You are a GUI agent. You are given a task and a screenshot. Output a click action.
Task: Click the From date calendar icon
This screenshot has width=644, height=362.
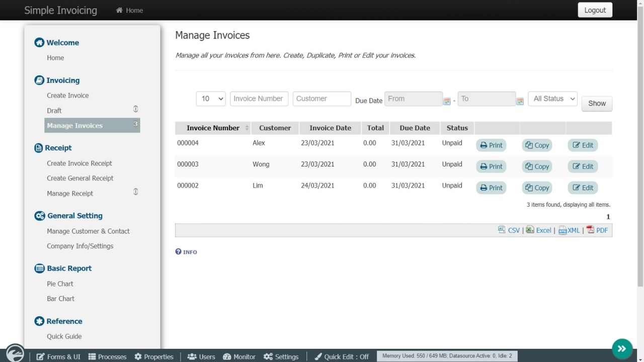(446, 101)
